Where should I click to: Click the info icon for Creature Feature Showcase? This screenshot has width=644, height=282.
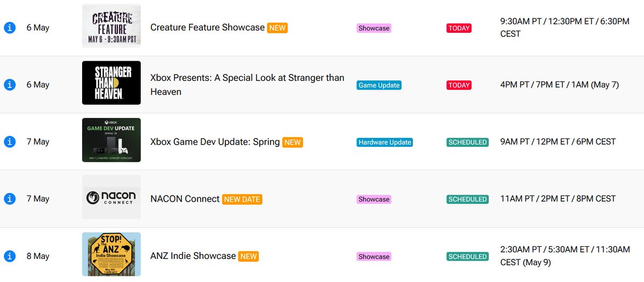click(9, 28)
